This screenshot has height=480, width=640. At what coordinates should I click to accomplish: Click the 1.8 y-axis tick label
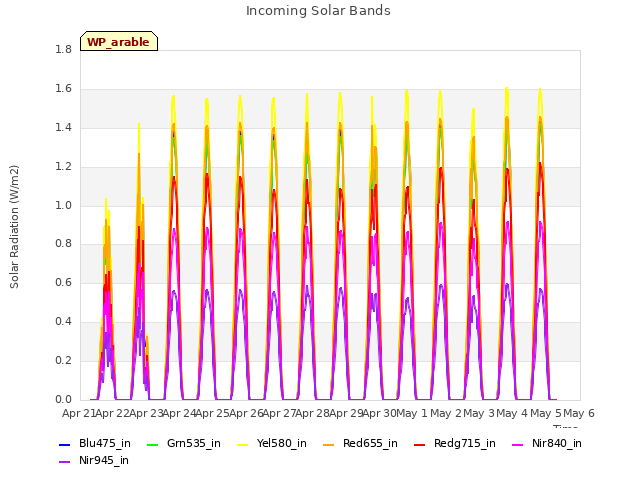(x=64, y=50)
